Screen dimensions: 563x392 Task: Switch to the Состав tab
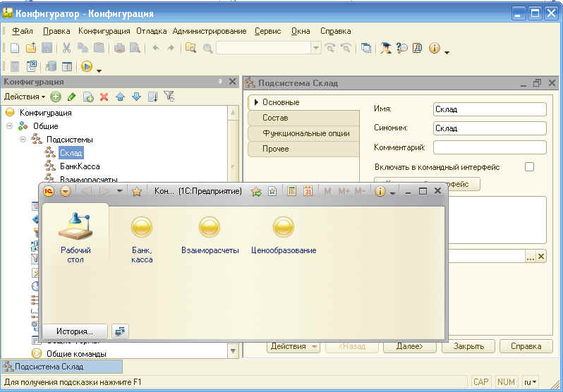click(x=304, y=118)
